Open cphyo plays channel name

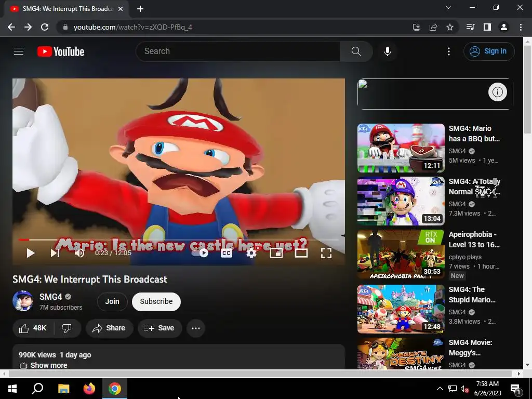[465, 257]
